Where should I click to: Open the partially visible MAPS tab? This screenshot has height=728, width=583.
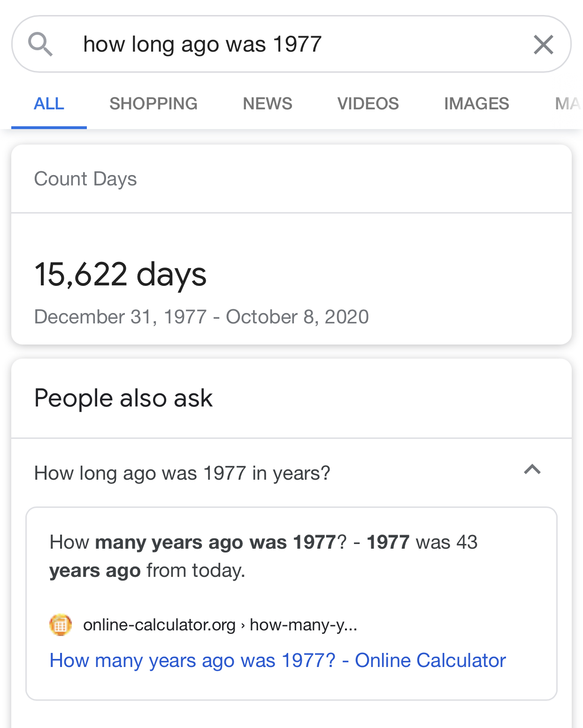[568, 104]
